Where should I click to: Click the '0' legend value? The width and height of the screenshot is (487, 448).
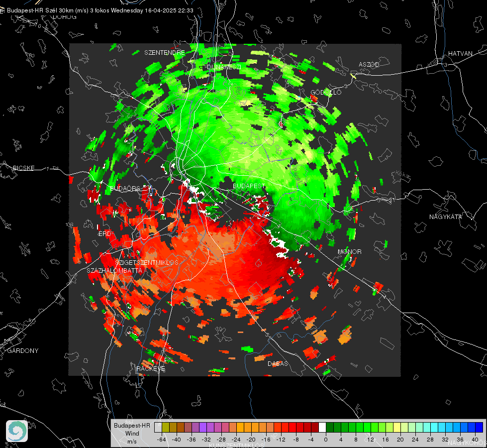325,440
